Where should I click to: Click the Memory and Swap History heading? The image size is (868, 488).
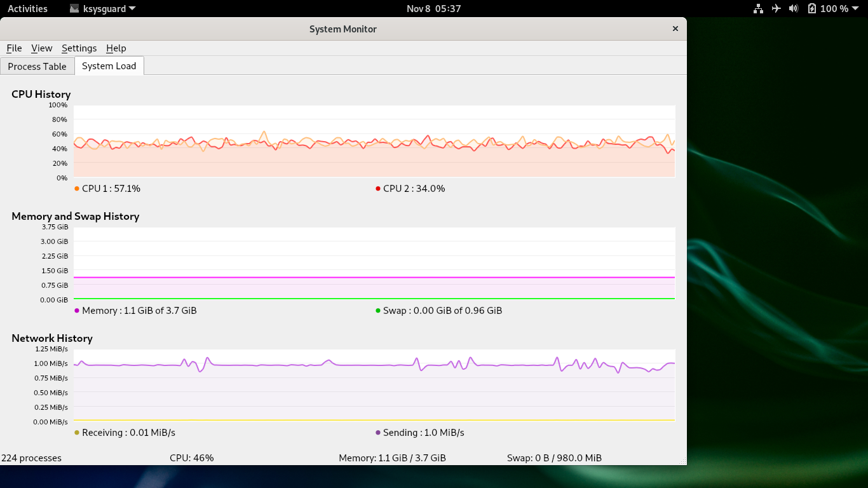76,216
